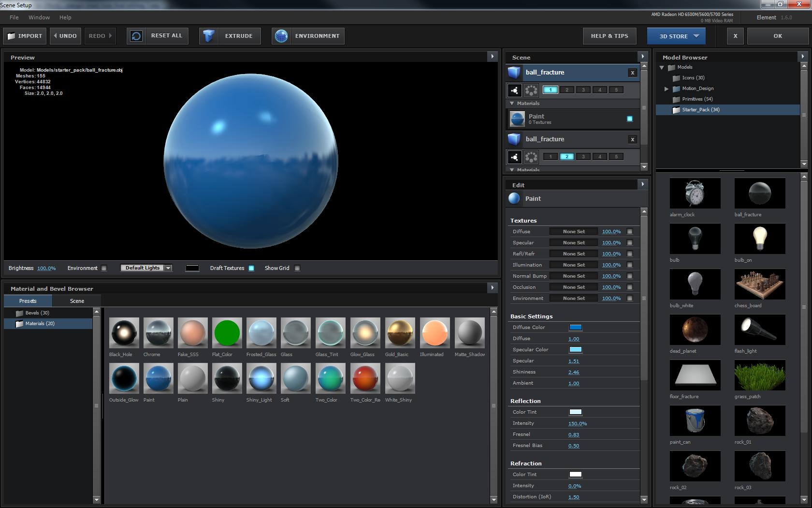
Task: Toggle the Paint material visibility checkbox
Action: click(630, 119)
